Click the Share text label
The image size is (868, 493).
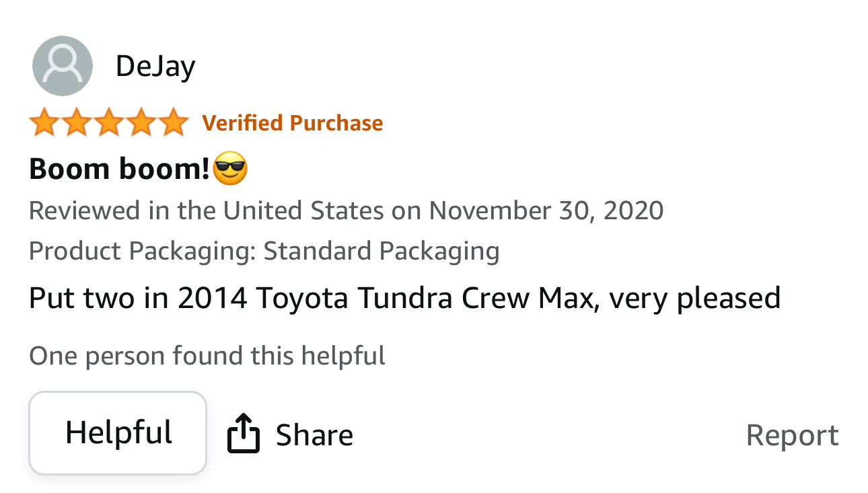tap(314, 435)
